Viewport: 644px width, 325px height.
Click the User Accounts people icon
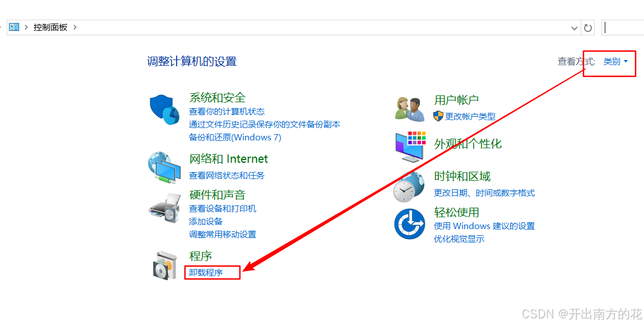(x=410, y=109)
